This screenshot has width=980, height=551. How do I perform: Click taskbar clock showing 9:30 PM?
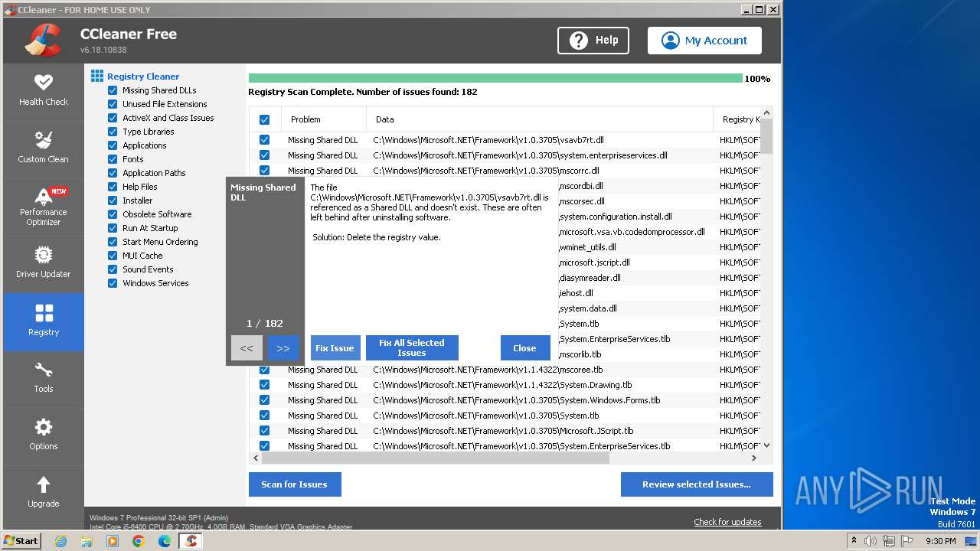pyautogui.click(x=940, y=541)
